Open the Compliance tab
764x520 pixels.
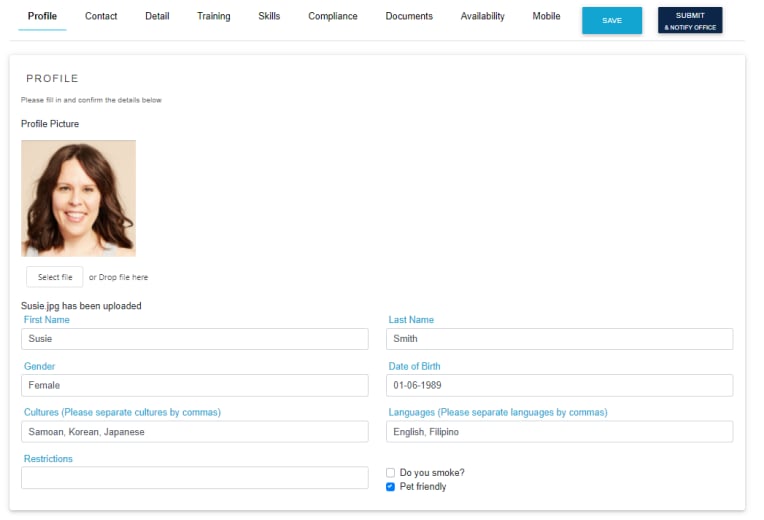(x=333, y=16)
